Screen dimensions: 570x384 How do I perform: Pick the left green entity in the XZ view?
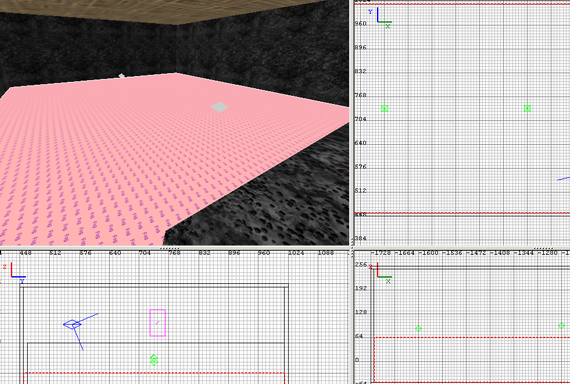(418, 328)
